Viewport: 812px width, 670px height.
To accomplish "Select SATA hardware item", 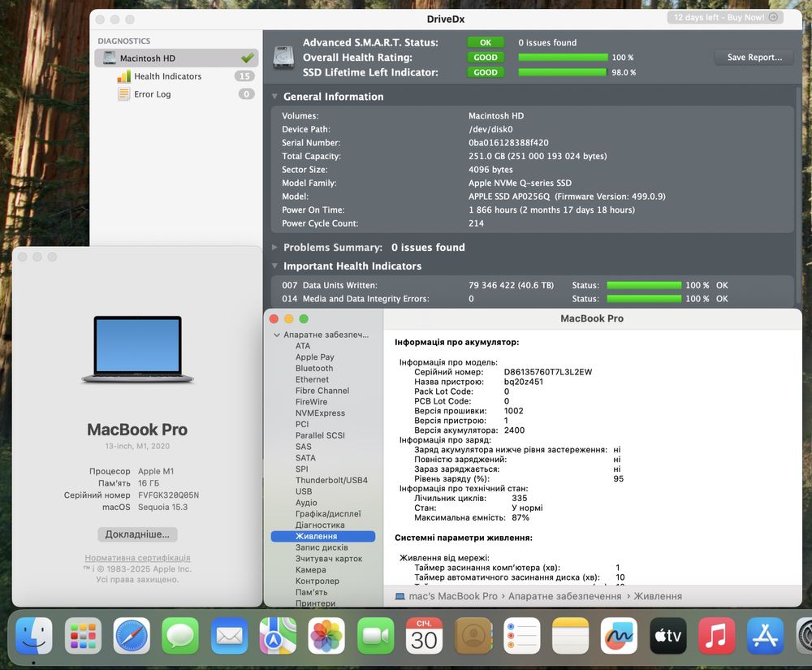I will (305, 458).
